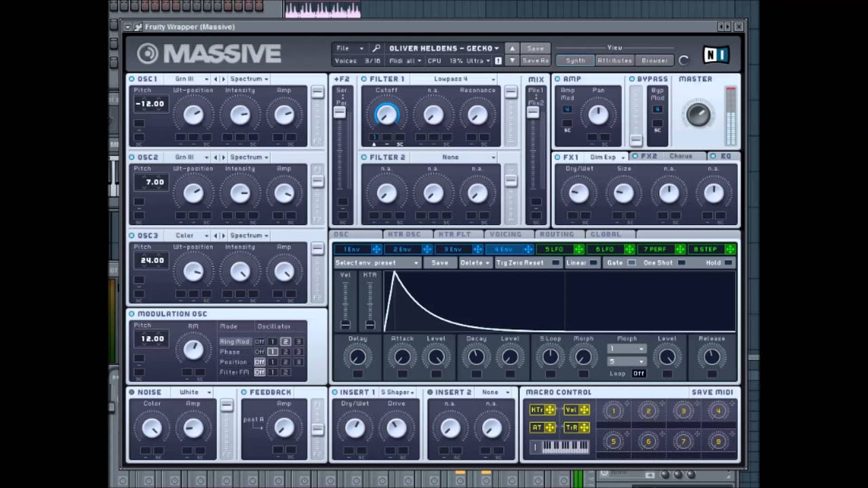Toggle the OSC2 power button

coord(132,157)
